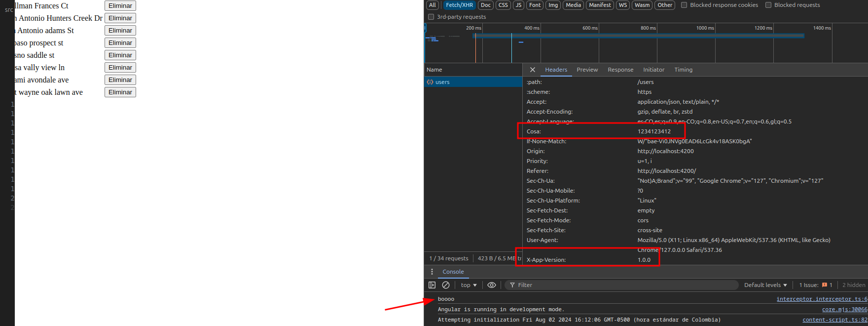
Task: Filter requests by Other type
Action: pyautogui.click(x=665, y=5)
